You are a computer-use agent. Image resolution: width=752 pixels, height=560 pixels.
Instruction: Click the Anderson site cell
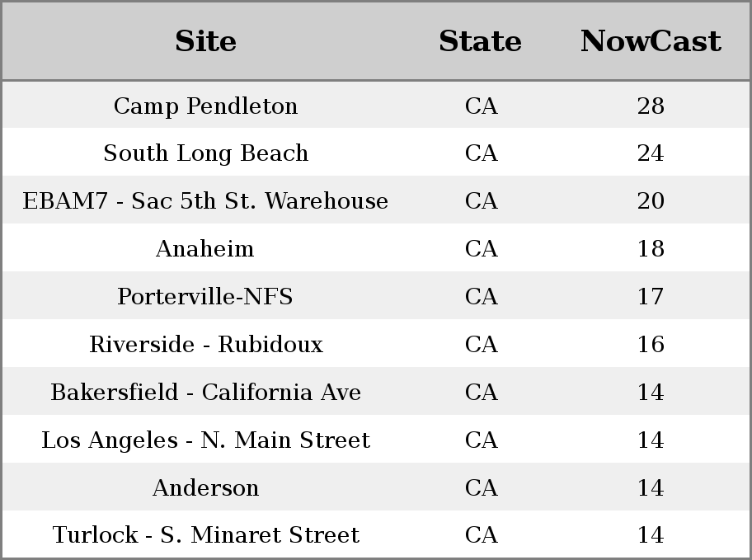point(206,488)
